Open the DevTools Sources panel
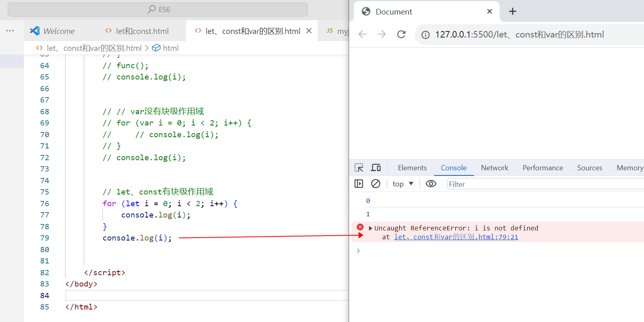 tap(589, 168)
